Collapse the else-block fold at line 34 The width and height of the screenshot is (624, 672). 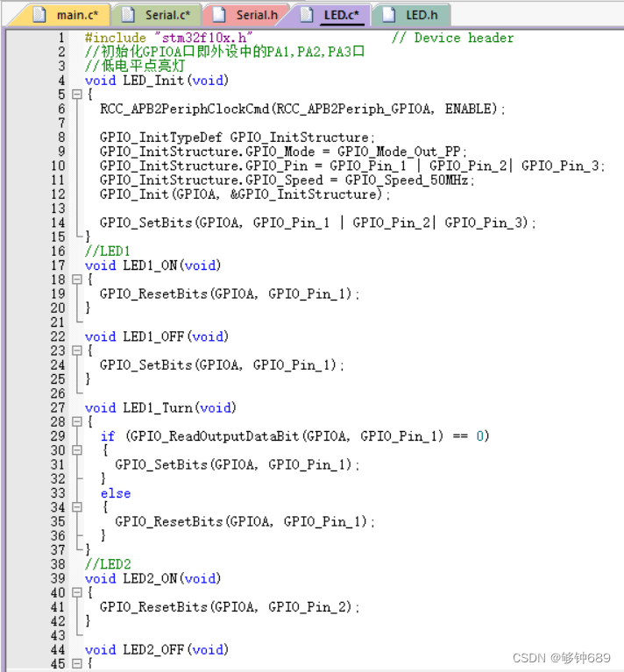point(77,507)
